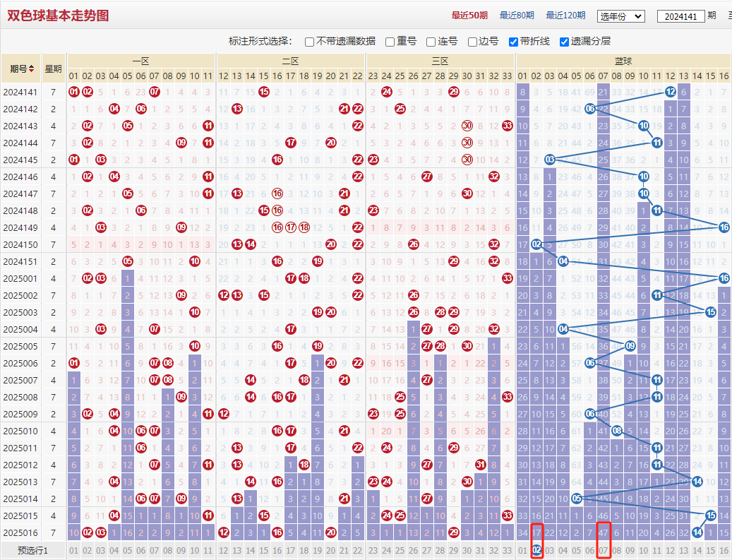Click the issue number field containing 2024141
Viewport: 732px width, 560px height.
point(680,16)
